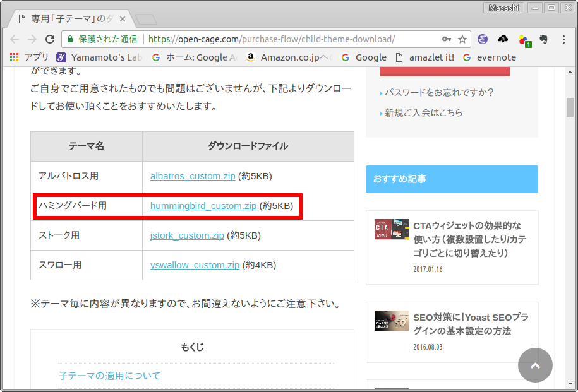Click the saved password key icon
The image size is (578, 392).
447,39
